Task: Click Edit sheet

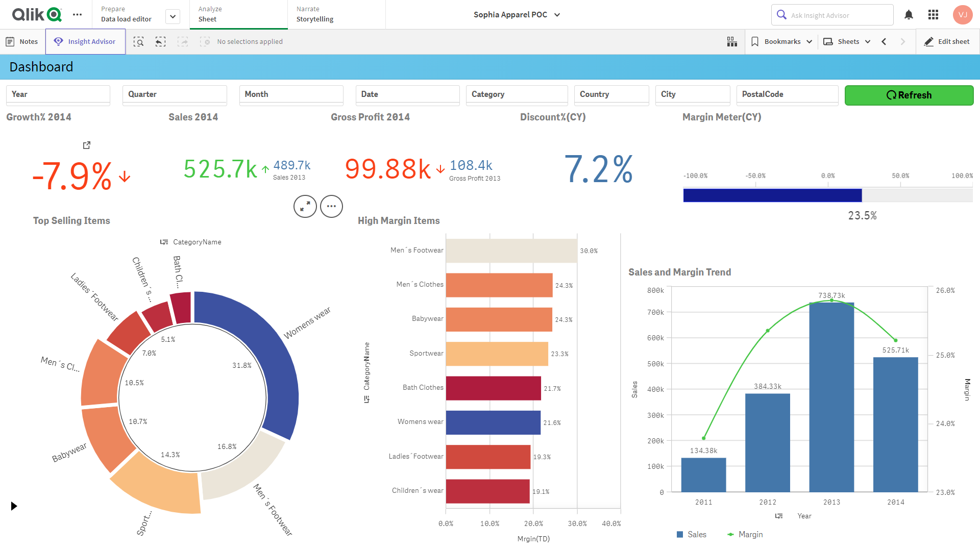Action: [947, 41]
